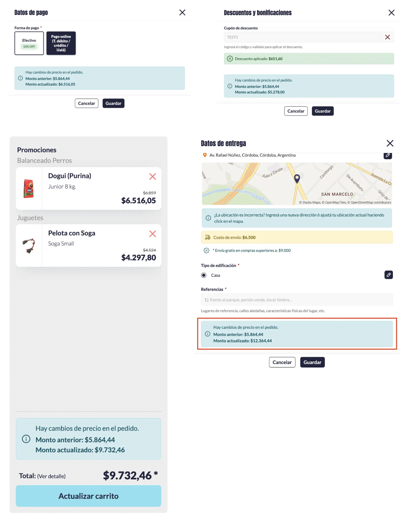Save the discount coupon changes
This screenshot has width=420, height=520.
coord(322,111)
